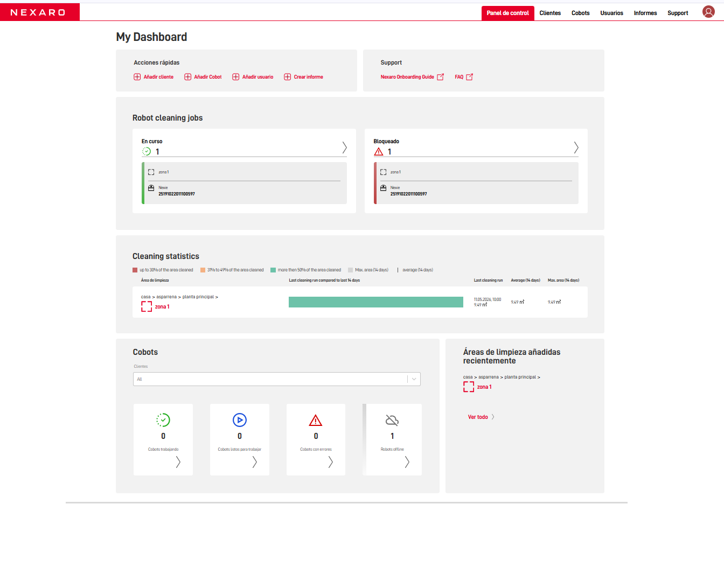Click the NEXARO logo

click(x=38, y=12)
